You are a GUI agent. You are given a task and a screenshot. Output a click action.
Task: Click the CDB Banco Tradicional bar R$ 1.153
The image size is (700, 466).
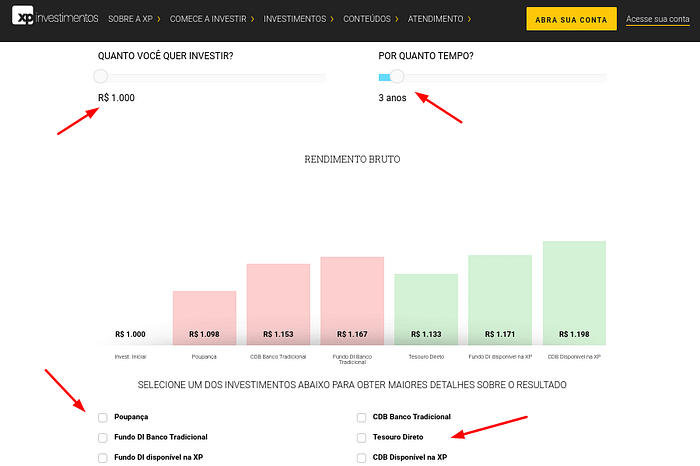[x=279, y=304]
